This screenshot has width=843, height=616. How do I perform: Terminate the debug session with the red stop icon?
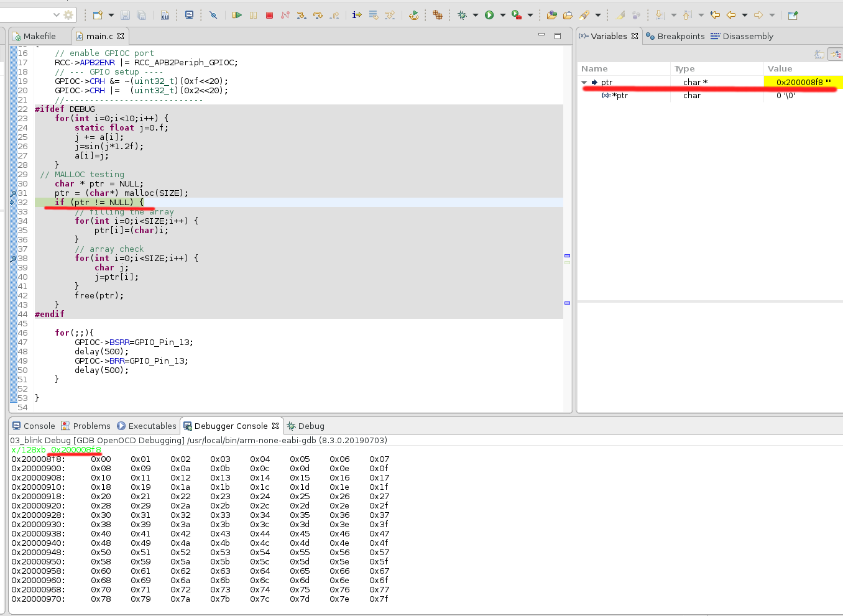(269, 15)
